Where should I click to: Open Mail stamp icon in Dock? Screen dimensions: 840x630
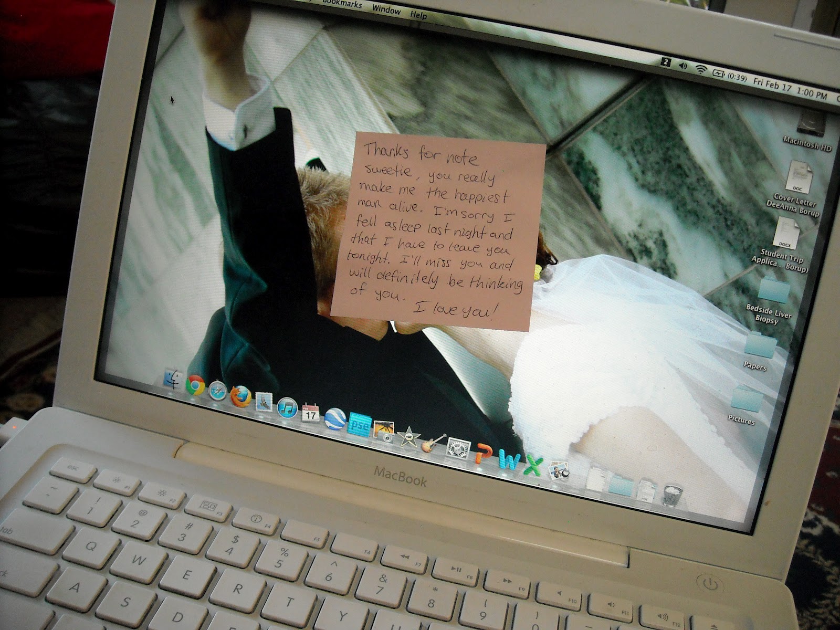point(264,402)
